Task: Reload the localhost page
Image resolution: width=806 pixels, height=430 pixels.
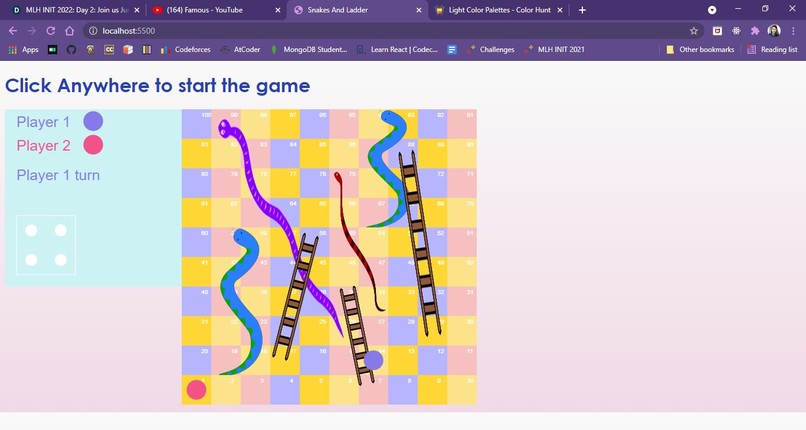Action: coord(50,31)
